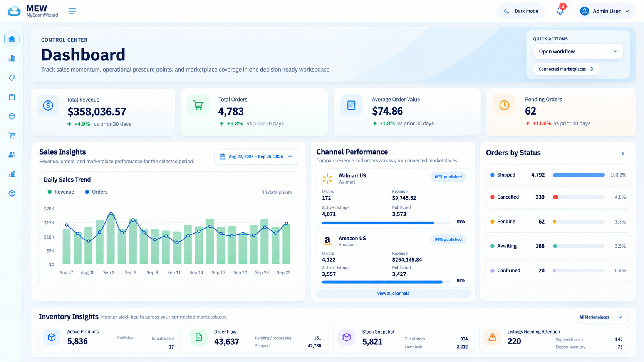Click the 96% published badge

448,239
